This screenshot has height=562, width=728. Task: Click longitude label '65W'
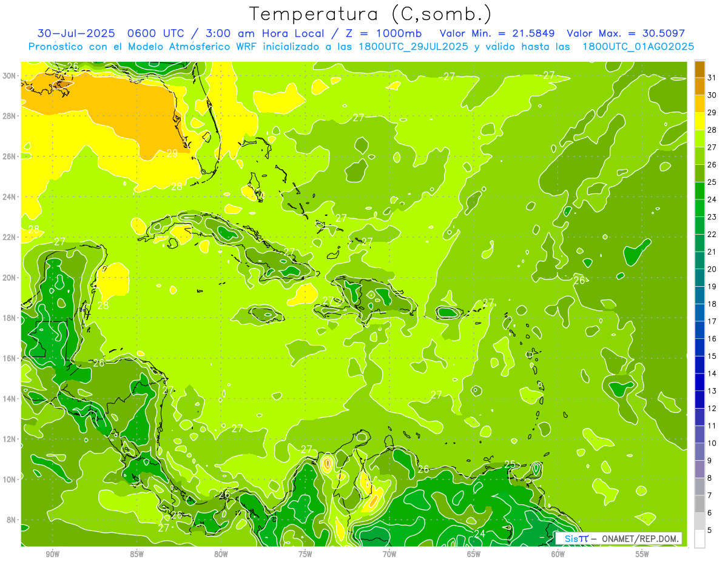474,554
